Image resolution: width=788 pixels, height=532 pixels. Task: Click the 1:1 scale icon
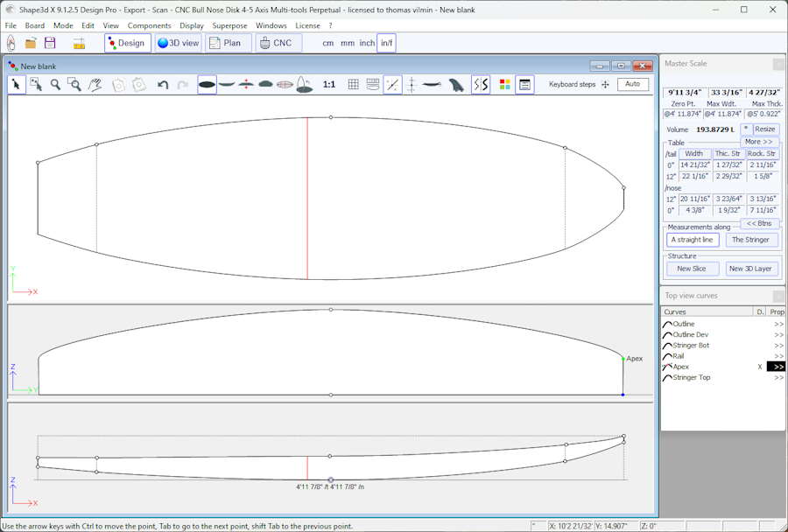click(x=329, y=85)
